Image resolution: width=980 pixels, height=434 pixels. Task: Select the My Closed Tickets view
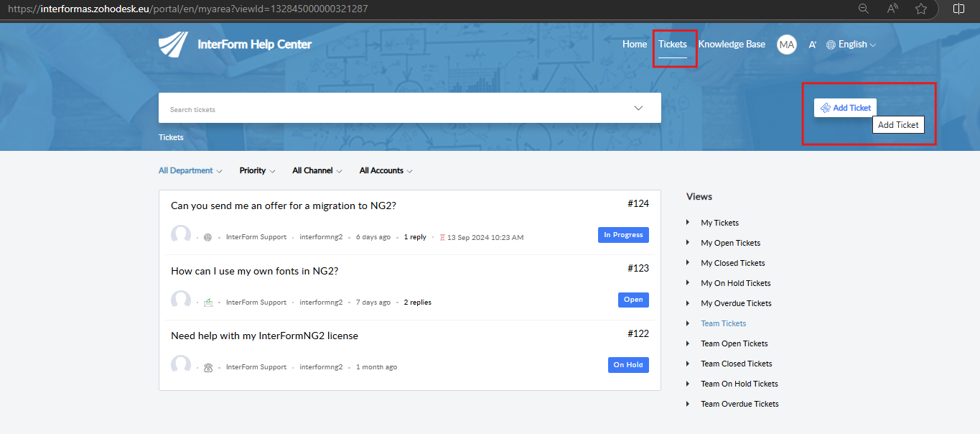733,263
